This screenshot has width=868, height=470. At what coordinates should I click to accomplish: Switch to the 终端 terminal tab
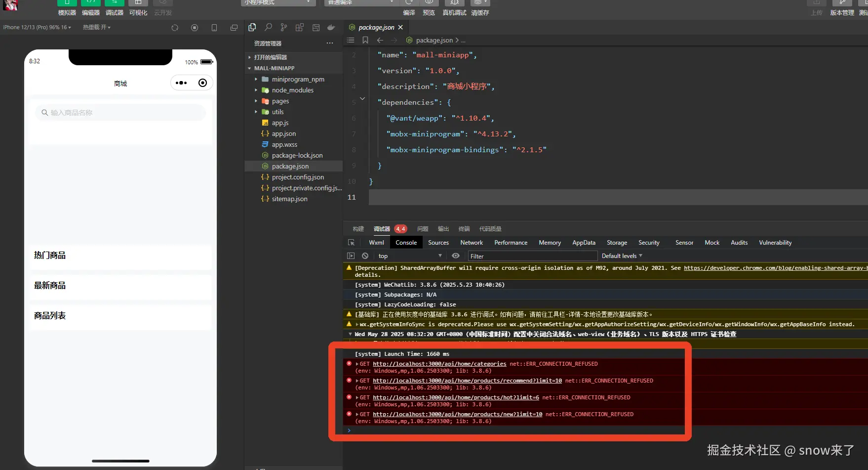click(x=464, y=229)
